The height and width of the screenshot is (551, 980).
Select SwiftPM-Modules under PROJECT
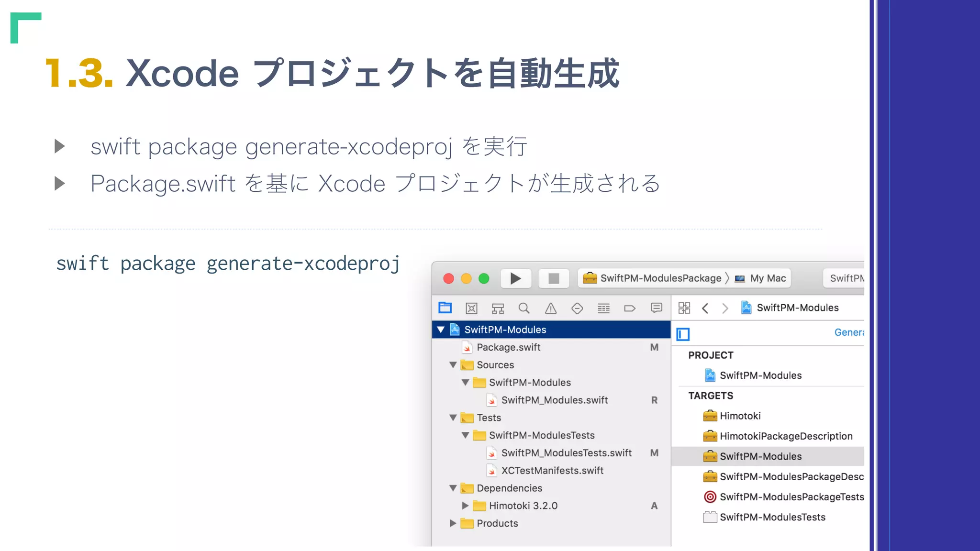click(768, 375)
